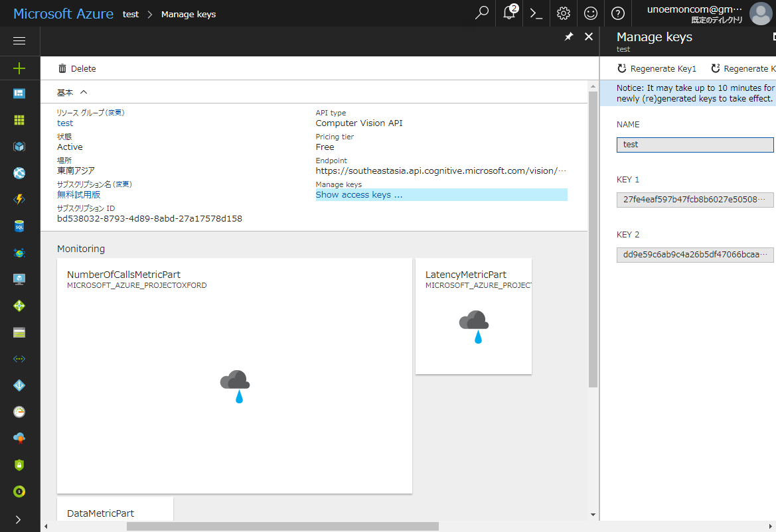
Task: Click the subscription ID value
Action: click(x=149, y=218)
